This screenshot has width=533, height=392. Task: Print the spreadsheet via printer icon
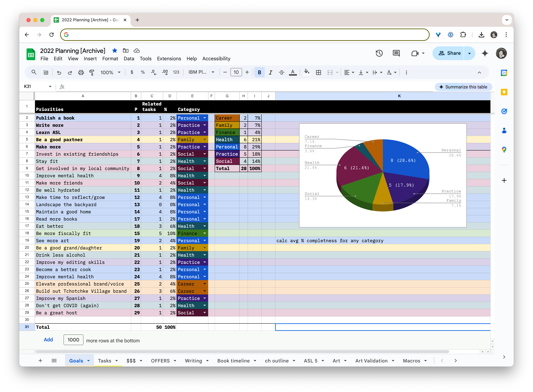[81, 72]
